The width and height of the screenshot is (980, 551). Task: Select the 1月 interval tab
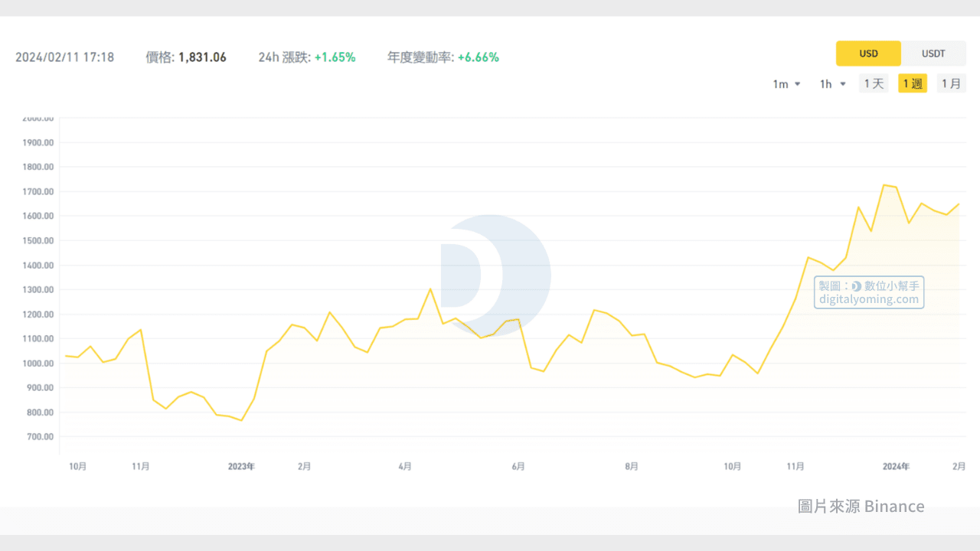(x=952, y=84)
